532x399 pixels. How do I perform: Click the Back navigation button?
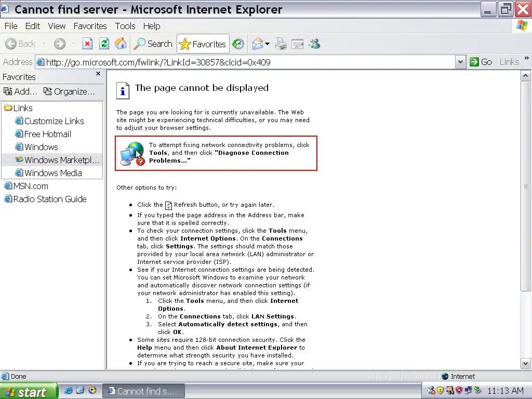pyautogui.click(x=20, y=44)
